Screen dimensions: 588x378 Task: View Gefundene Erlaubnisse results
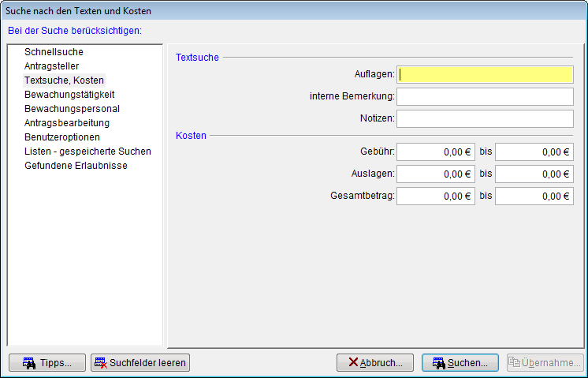click(x=76, y=166)
